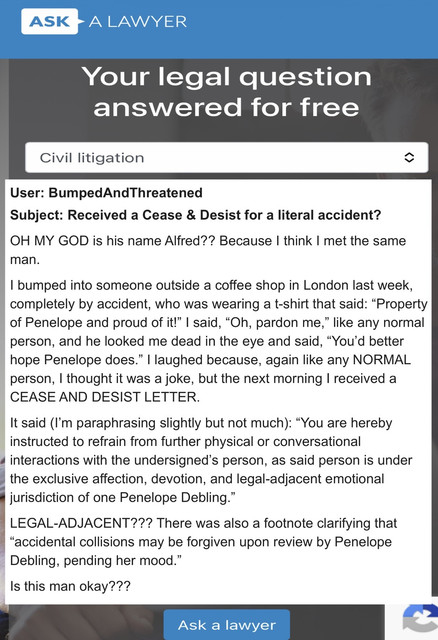This screenshot has height=640, width=438.
Task: Open the Civil litigation dropdown
Action: [227, 158]
